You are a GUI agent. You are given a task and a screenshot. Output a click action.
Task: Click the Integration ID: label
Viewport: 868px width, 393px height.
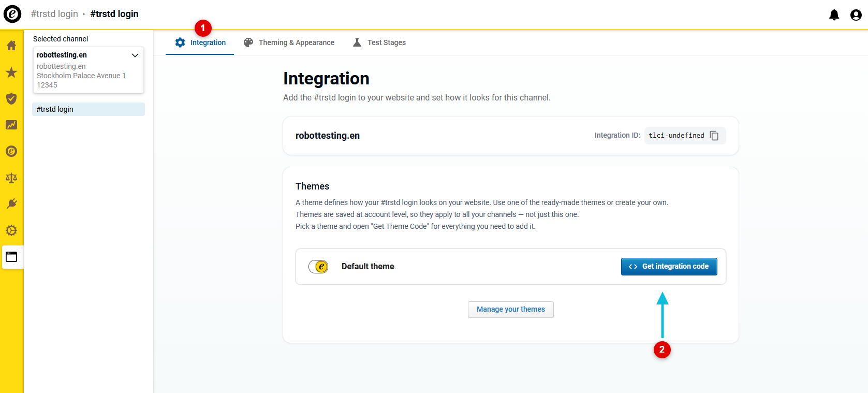coord(617,136)
